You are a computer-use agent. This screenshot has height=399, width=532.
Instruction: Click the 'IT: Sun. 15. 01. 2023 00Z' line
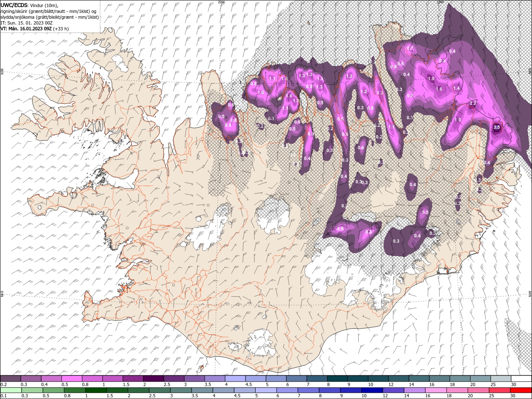click(26, 23)
